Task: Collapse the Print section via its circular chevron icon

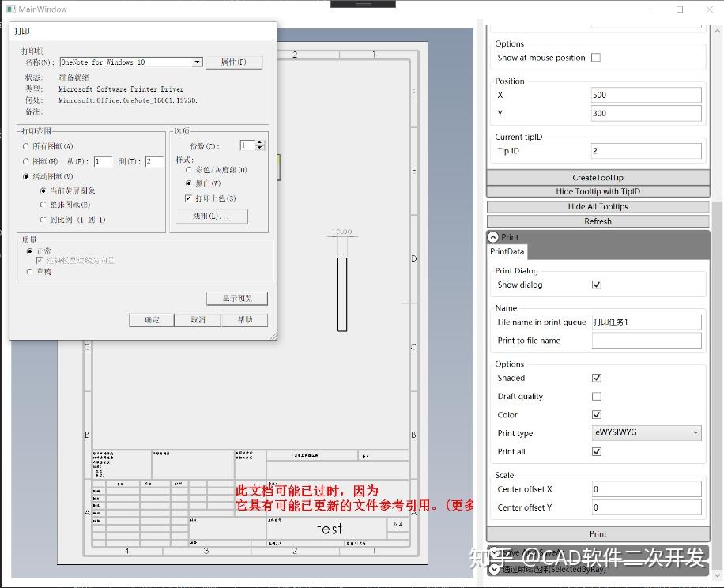Action: click(x=495, y=236)
